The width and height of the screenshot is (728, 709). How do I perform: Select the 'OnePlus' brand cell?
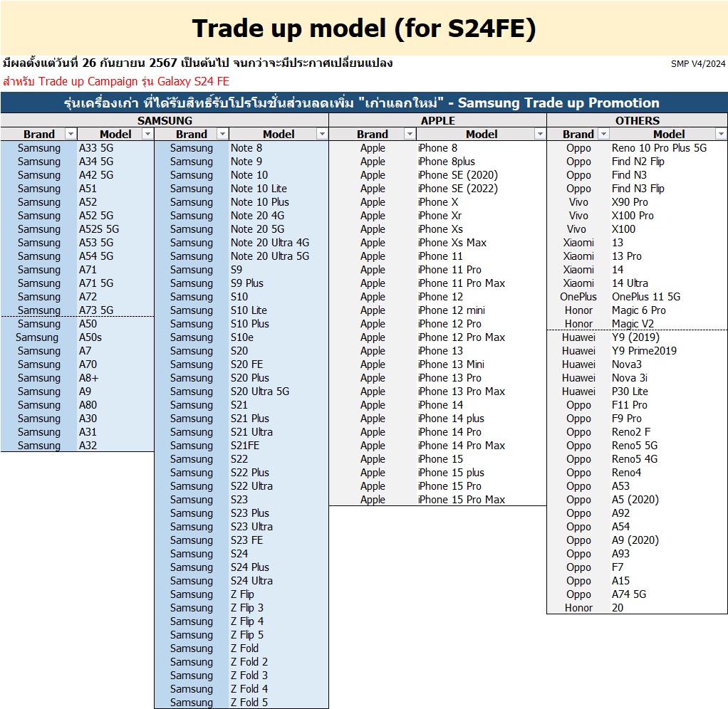578,297
